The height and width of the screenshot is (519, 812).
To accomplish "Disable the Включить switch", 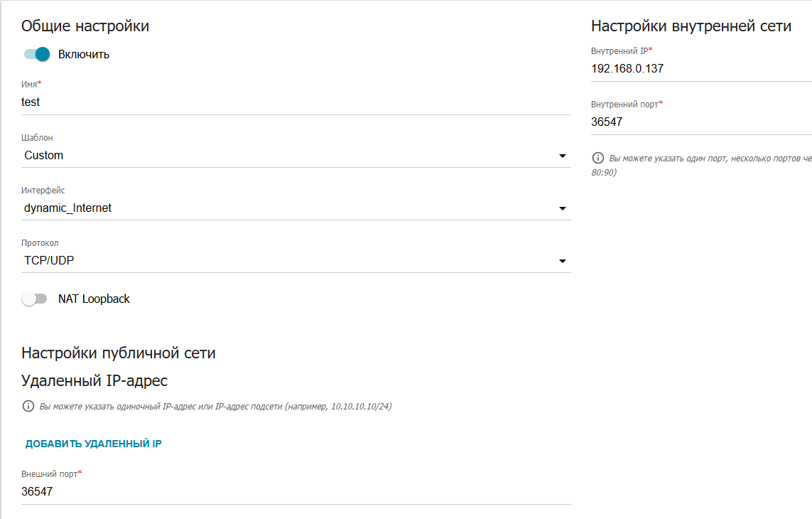I will pos(37,54).
